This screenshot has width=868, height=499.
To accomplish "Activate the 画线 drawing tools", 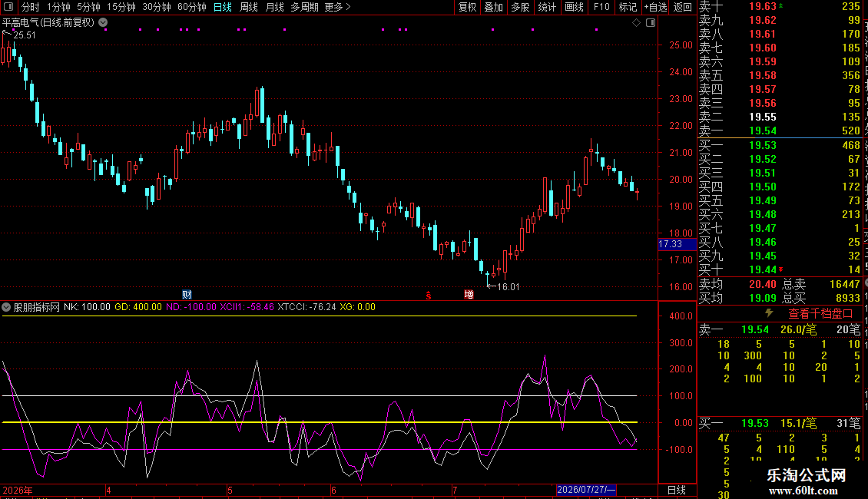I will 574,7.
